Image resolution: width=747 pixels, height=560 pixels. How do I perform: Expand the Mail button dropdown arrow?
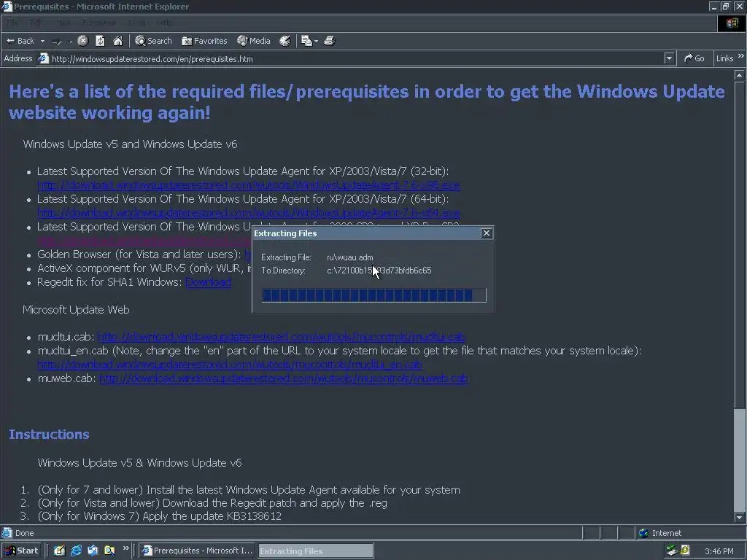tap(316, 42)
